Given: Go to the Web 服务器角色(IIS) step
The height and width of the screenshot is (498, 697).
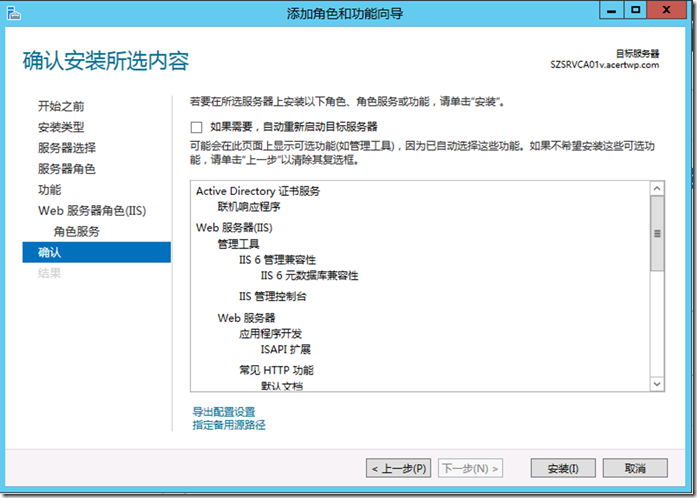Looking at the screenshot, I should pos(92,210).
